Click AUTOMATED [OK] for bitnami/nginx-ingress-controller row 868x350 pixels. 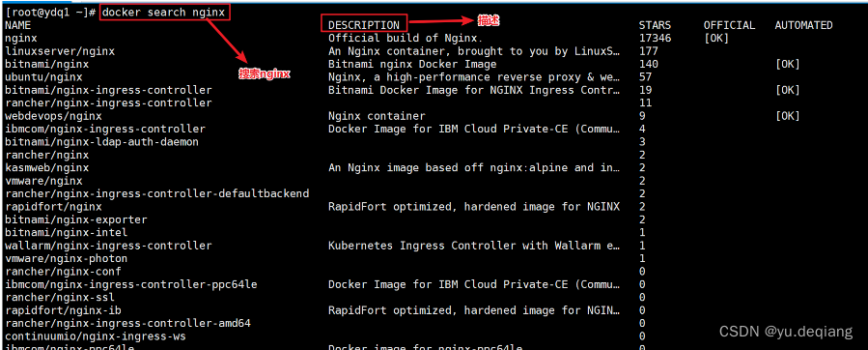point(788,90)
